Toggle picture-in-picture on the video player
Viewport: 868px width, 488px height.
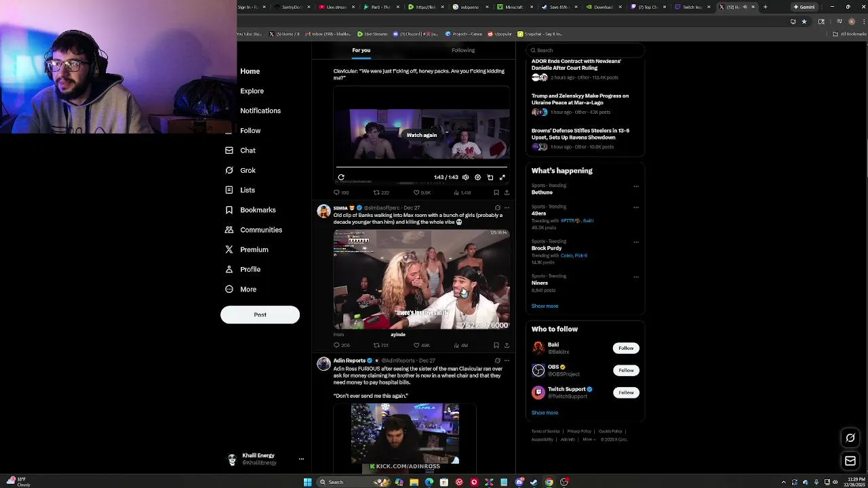coord(490,178)
